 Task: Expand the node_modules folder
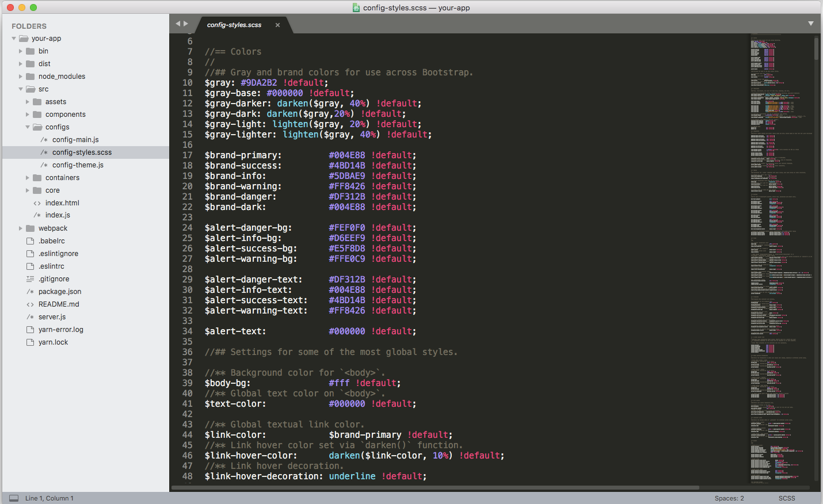(x=20, y=76)
